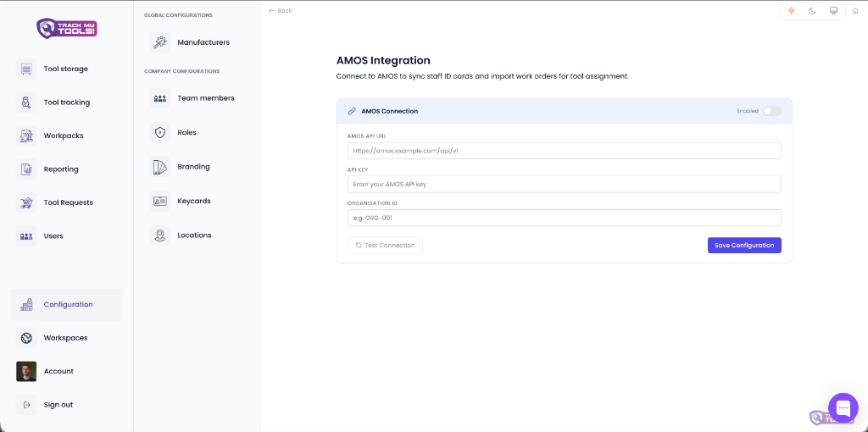Viewport: 868px width, 432px height.
Task: Open Account page label
Action: tap(58, 371)
